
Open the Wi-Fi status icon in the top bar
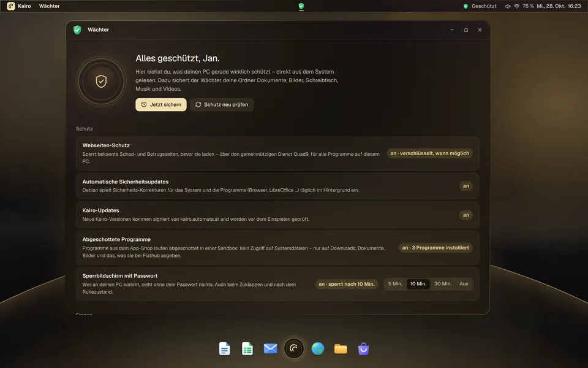(517, 6)
